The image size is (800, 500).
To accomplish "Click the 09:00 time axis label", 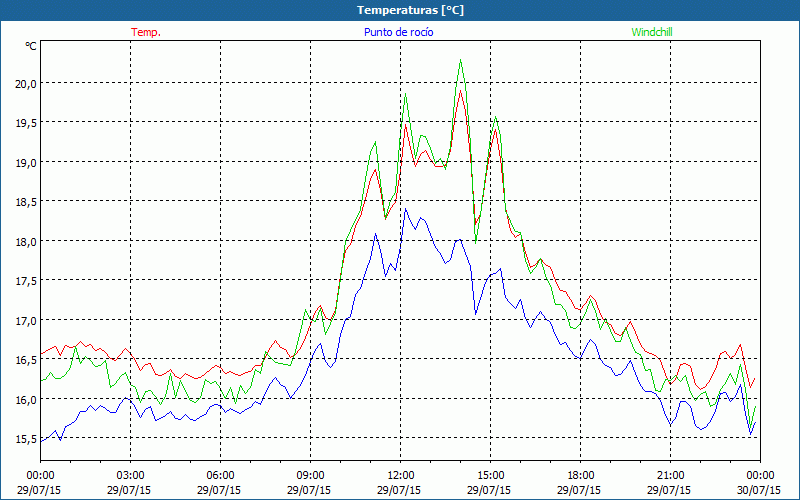I will (310, 476).
